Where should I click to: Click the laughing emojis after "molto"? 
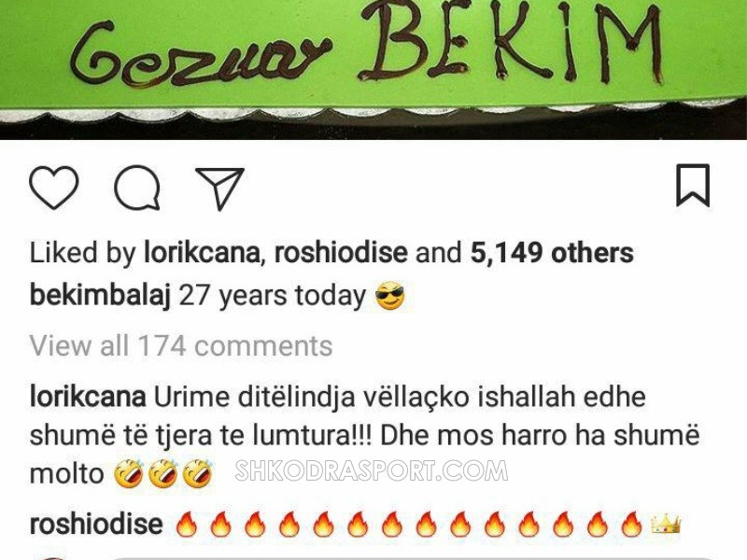point(162,474)
